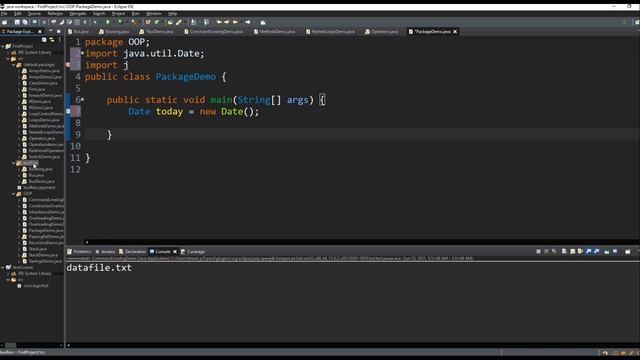The image size is (640, 360).
Task: Collapse the OOP package node
Action: coord(13,194)
